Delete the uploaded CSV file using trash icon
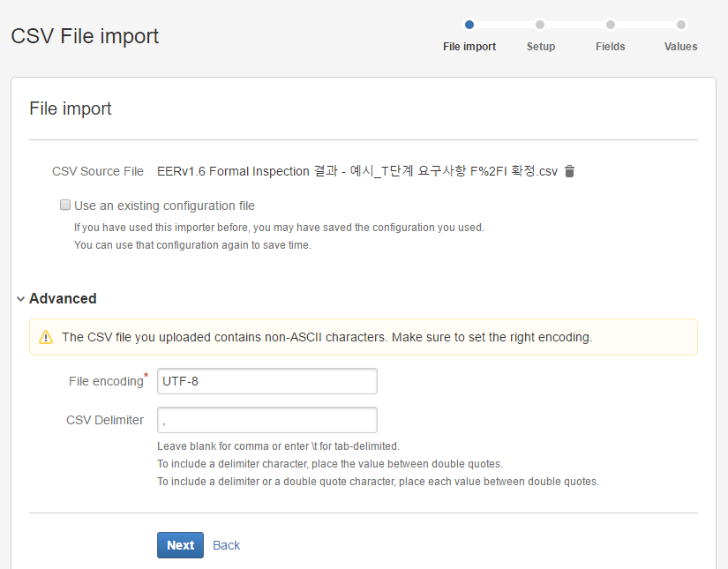The height and width of the screenshot is (569, 728). click(x=569, y=171)
